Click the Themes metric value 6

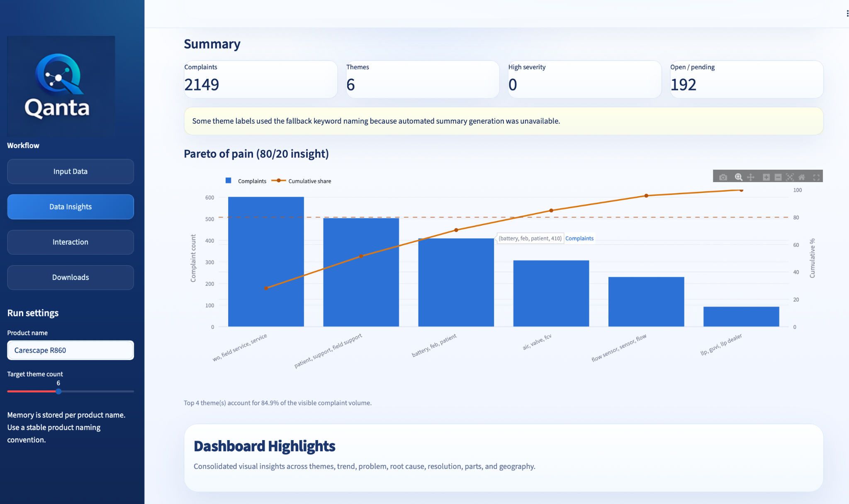click(x=351, y=85)
